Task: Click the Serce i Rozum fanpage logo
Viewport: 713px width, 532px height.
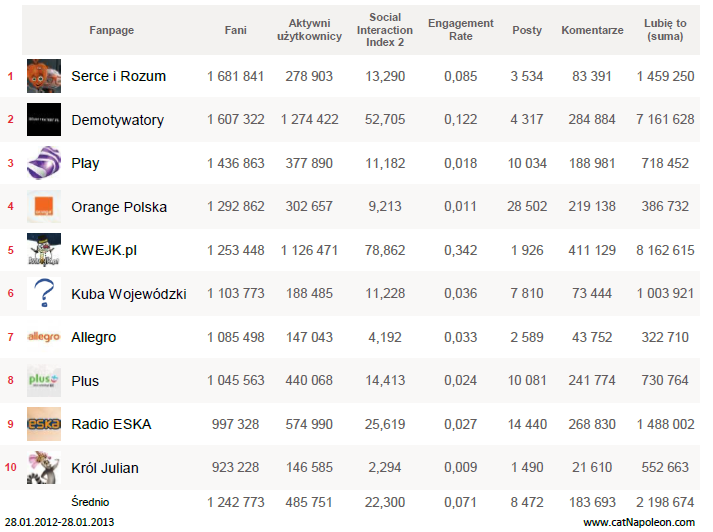Action: [x=44, y=76]
